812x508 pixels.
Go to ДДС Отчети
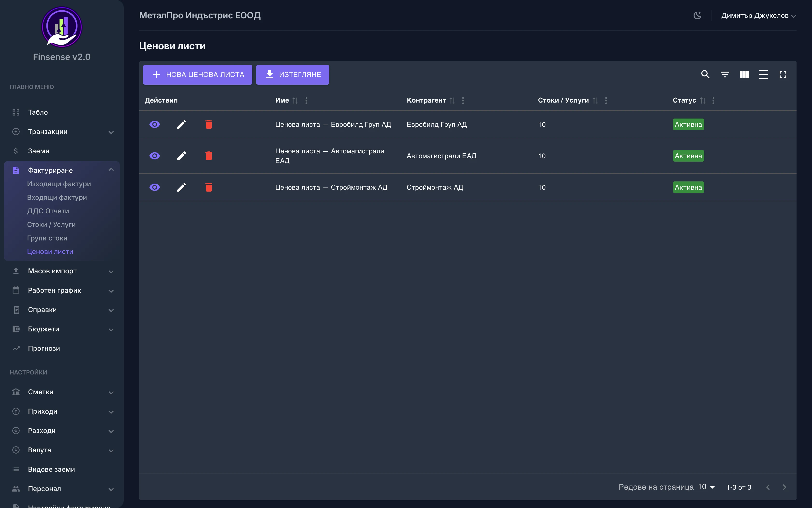point(48,211)
